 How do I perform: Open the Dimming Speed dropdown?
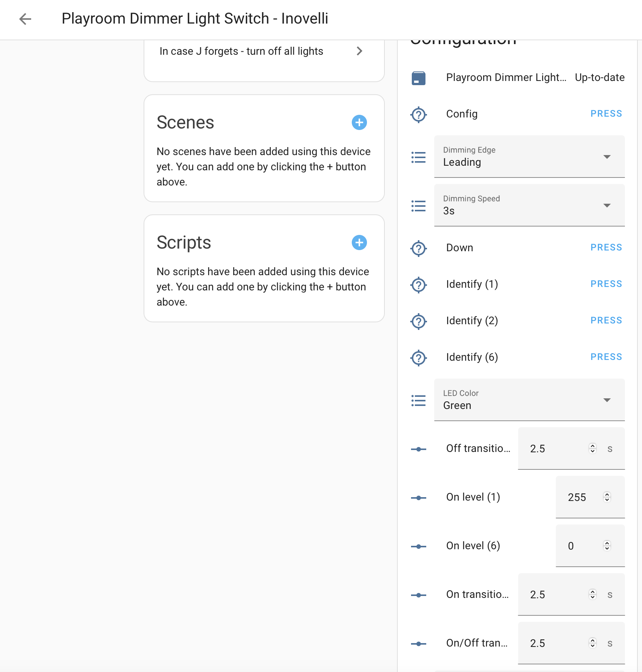[x=530, y=205]
